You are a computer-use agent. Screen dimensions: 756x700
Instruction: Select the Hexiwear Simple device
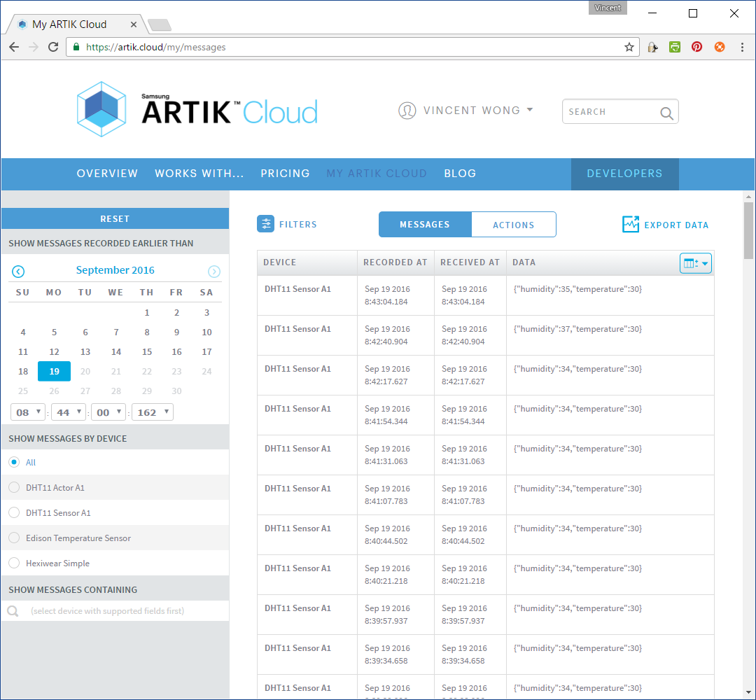14,563
